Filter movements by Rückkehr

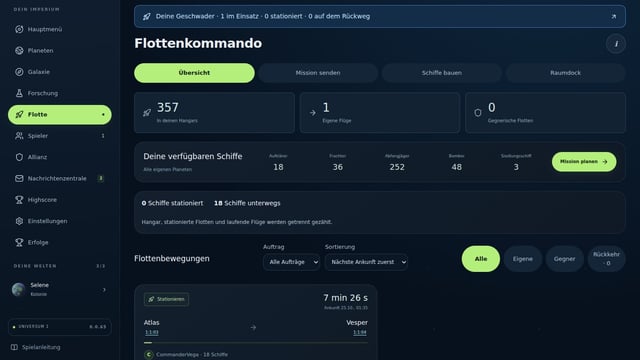pos(606,259)
